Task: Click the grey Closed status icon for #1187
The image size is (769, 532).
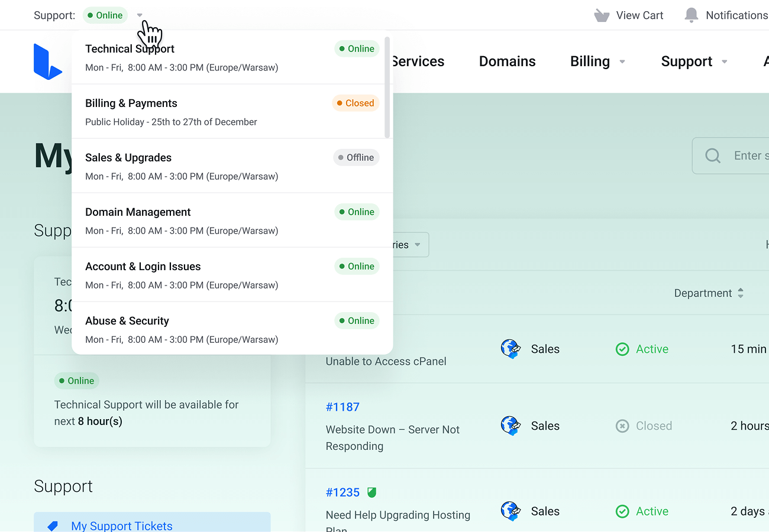Action: click(622, 426)
